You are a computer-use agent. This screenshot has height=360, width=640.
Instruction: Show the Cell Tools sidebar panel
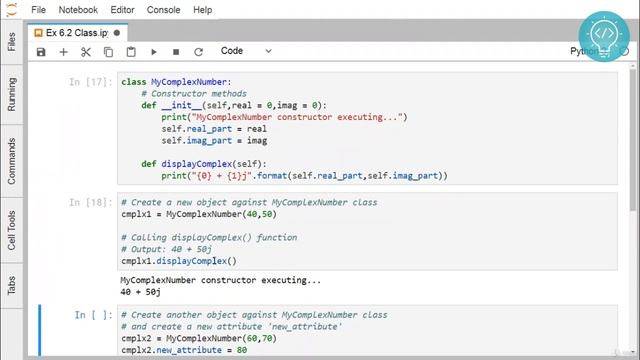pos(11,230)
